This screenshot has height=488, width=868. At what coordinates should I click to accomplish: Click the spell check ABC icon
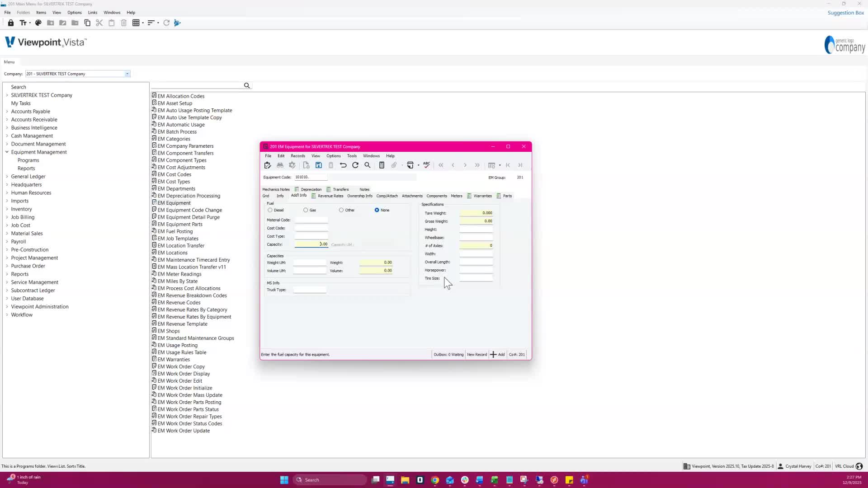pos(426,165)
